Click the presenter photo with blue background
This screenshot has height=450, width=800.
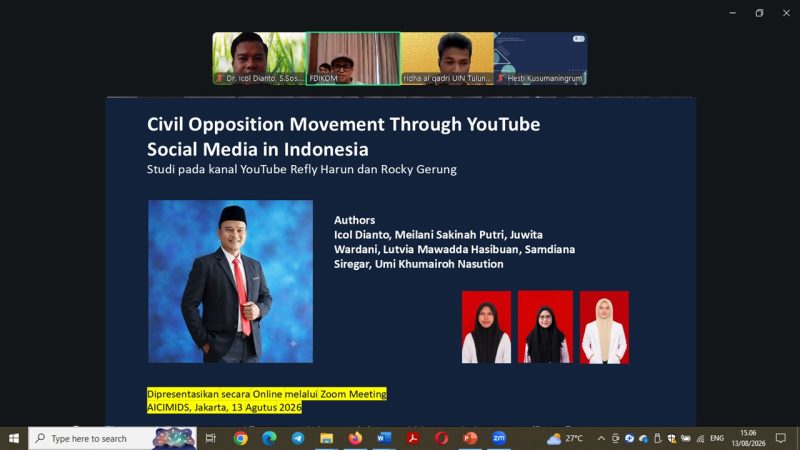[x=231, y=281]
